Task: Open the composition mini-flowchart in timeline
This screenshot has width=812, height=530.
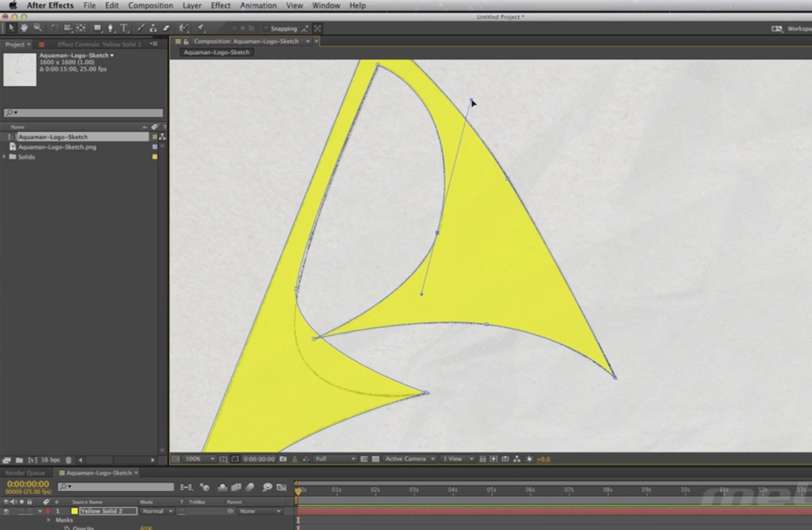Action: (x=186, y=487)
